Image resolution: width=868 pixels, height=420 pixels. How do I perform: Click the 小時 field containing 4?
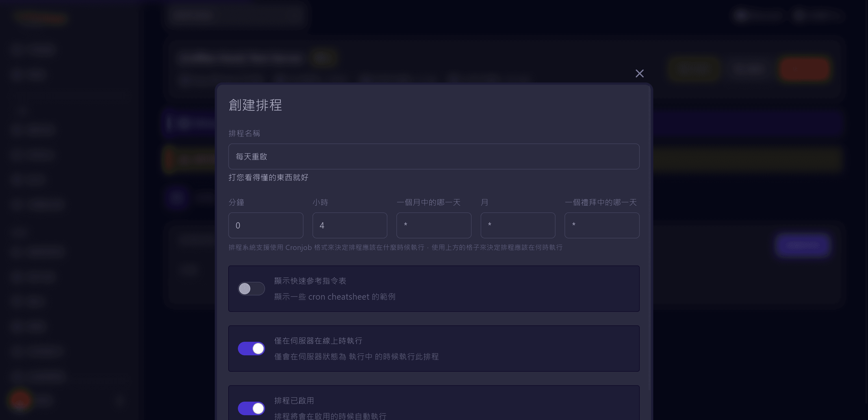(x=350, y=225)
